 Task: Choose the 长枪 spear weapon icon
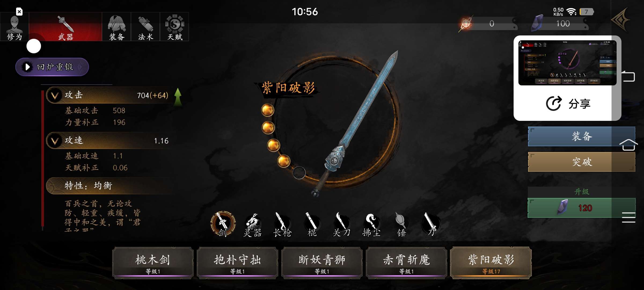282,225
